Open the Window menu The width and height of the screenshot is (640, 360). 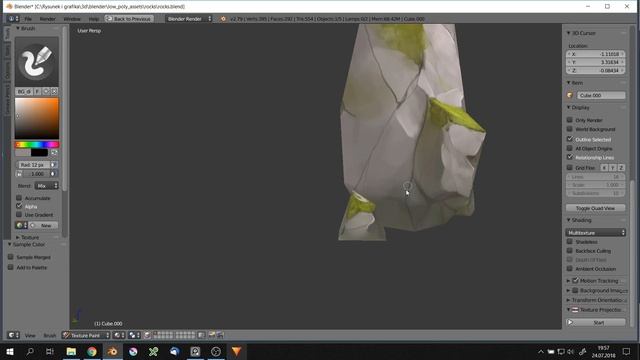point(72,19)
